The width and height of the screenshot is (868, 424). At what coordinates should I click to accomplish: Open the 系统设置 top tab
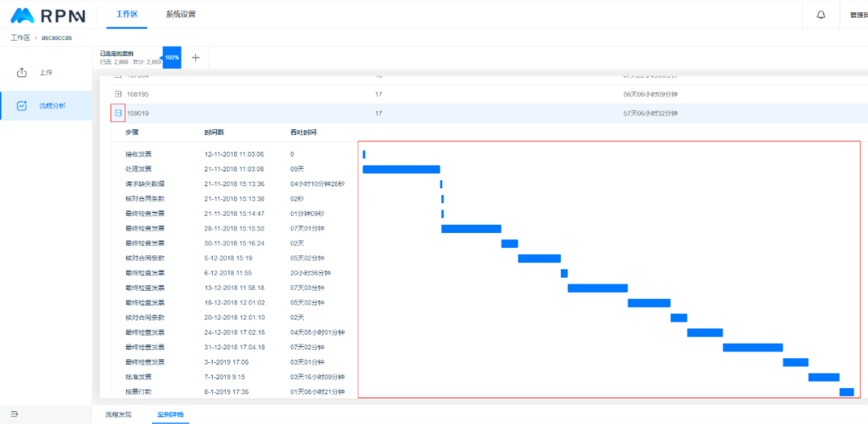(180, 14)
